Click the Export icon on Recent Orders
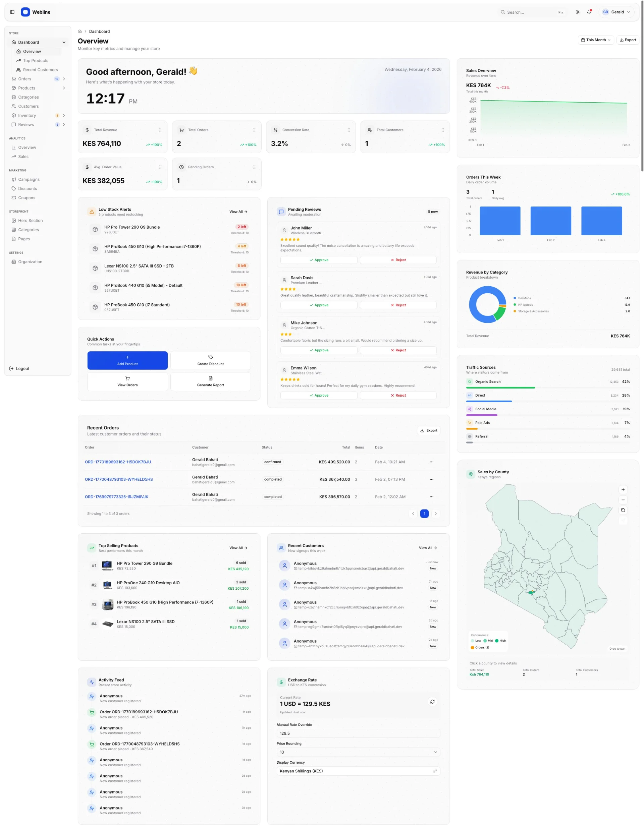This screenshot has width=644, height=829. click(x=429, y=430)
